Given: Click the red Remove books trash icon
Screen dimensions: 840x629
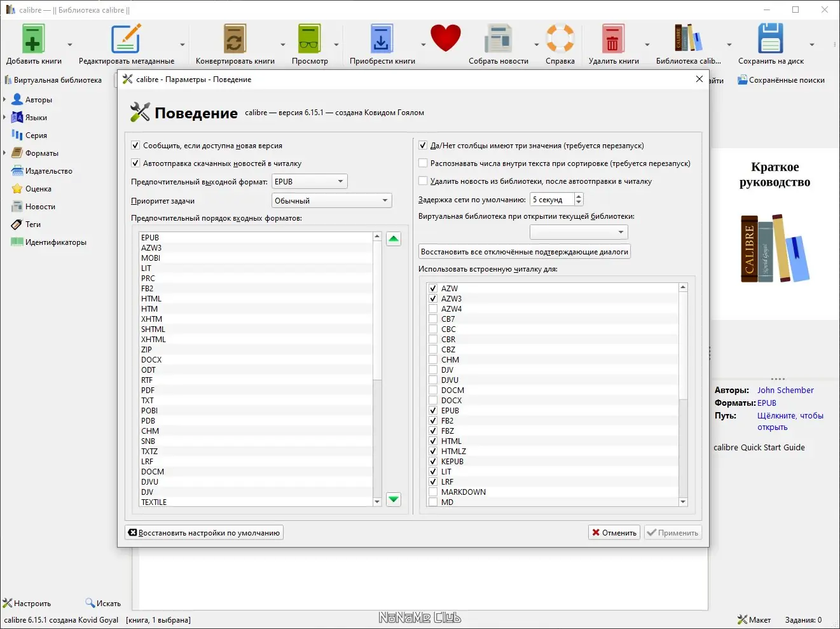Looking at the screenshot, I should point(613,39).
